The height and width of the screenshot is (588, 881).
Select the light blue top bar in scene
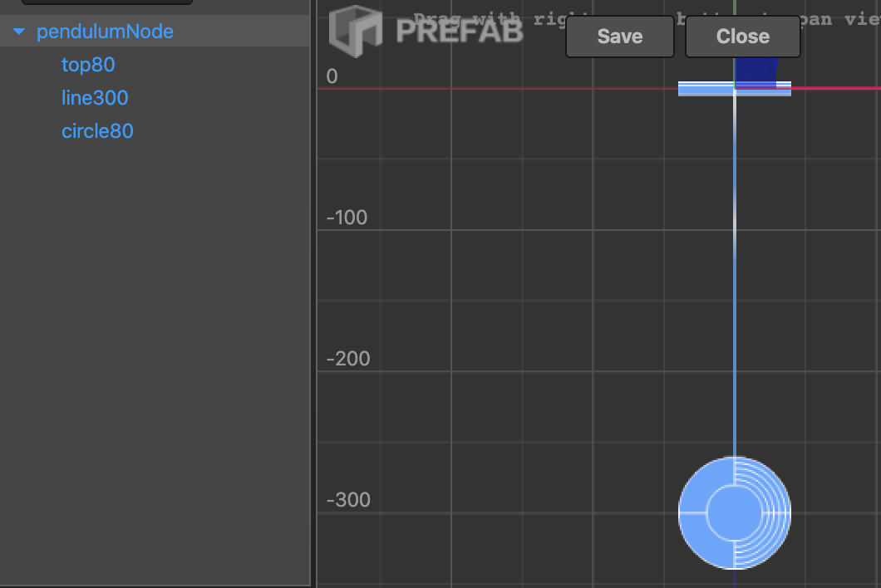tap(705, 89)
